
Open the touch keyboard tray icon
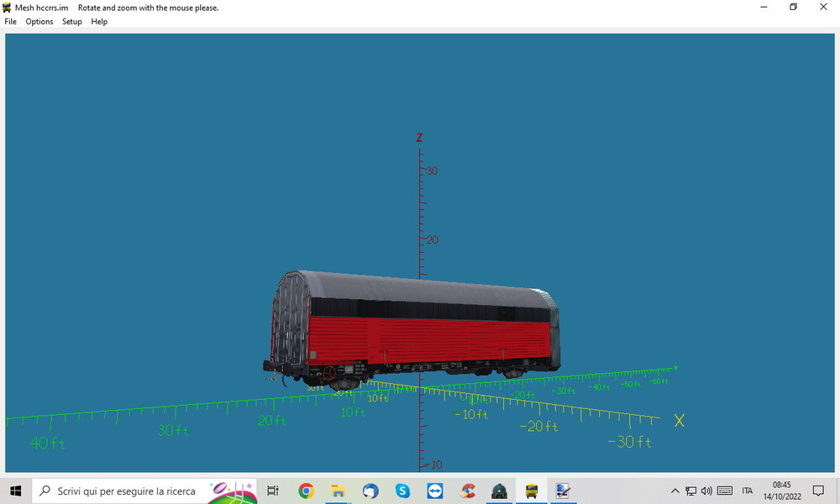click(725, 491)
